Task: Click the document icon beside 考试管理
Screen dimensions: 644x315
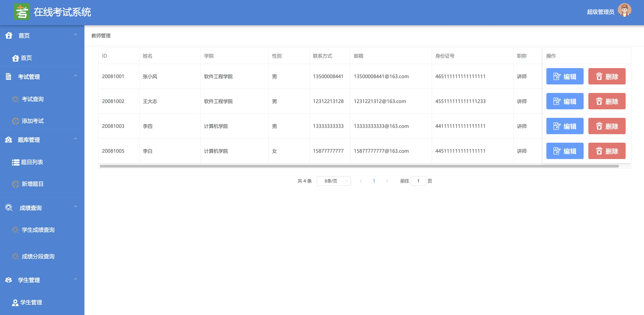Action: coord(9,77)
